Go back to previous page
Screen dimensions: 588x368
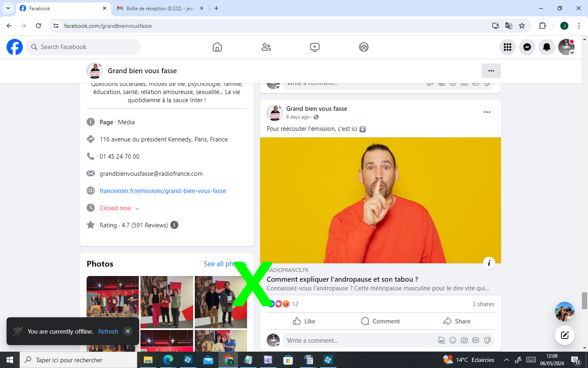click(9, 26)
